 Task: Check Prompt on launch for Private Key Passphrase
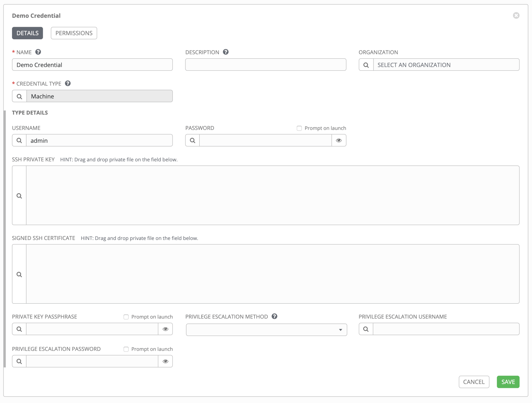(126, 317)
